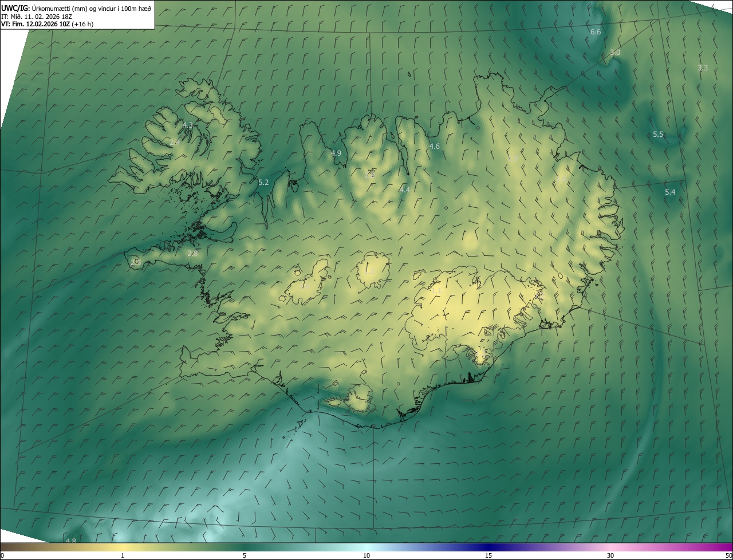Click the 5.2 precipitable water label
The image size is (733, 560).
pos(263,183)
